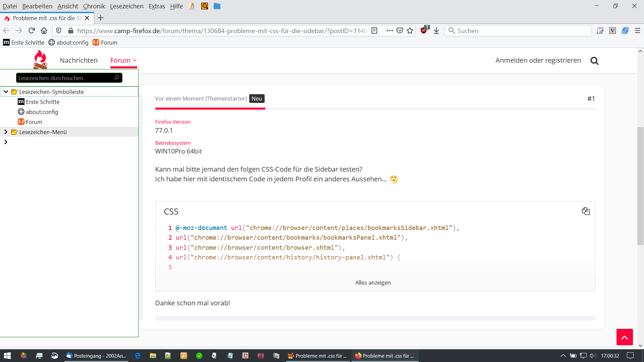Screen dimensions: 644x362
Task: Open the hamburger application menu
Action: (x=638, y=31)
